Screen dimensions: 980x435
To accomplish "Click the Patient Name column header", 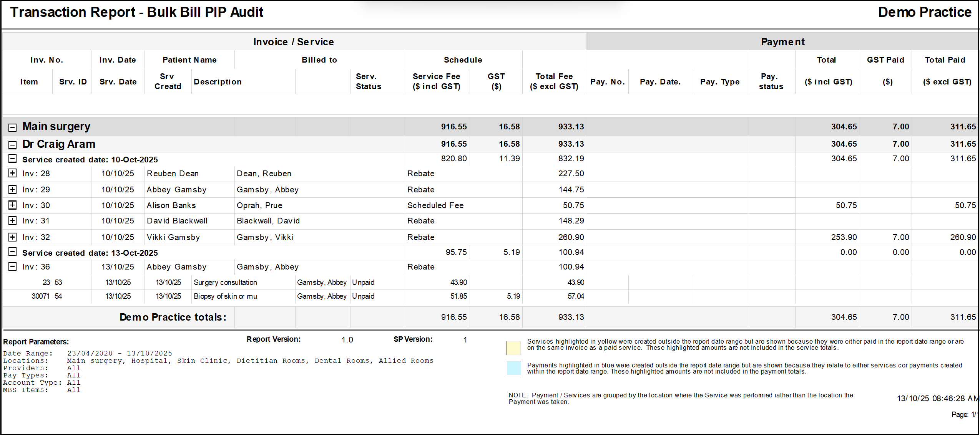I will pyautogui.click(x=189, y=60).
